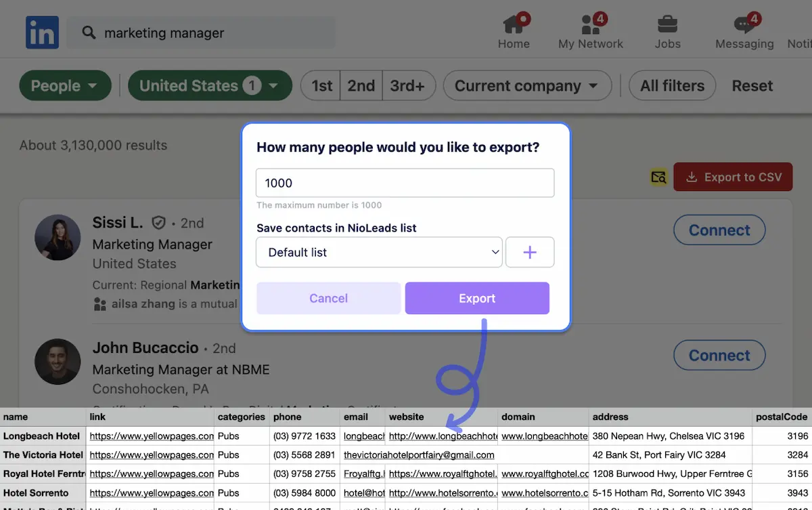Click the search magnifier icon
Viewport: 812px width, 510px height.
coord(89,33)
